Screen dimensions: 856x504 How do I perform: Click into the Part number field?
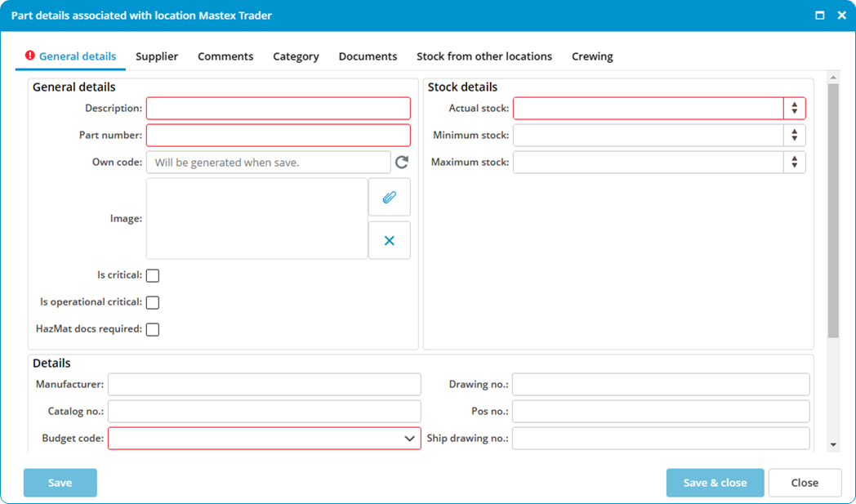(x=279, y=135)
